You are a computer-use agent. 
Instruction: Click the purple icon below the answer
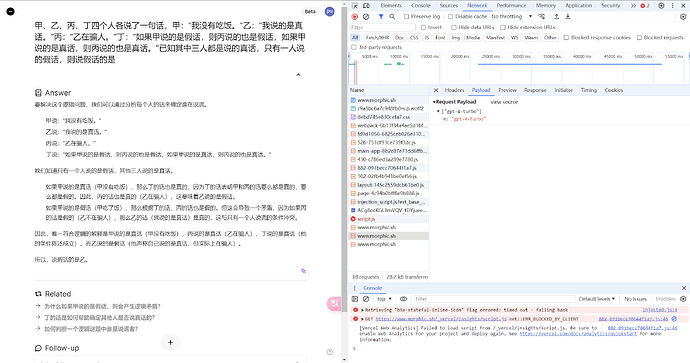[x=303, y=271]
